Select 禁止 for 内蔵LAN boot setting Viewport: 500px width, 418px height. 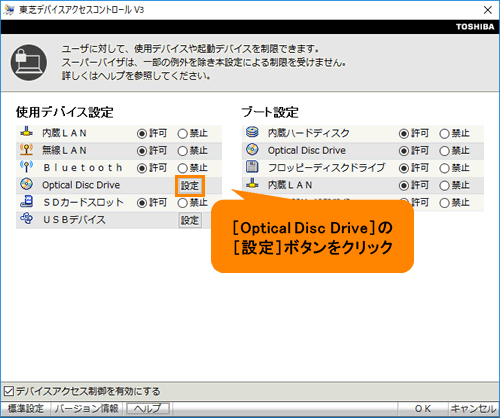(444, 186)
